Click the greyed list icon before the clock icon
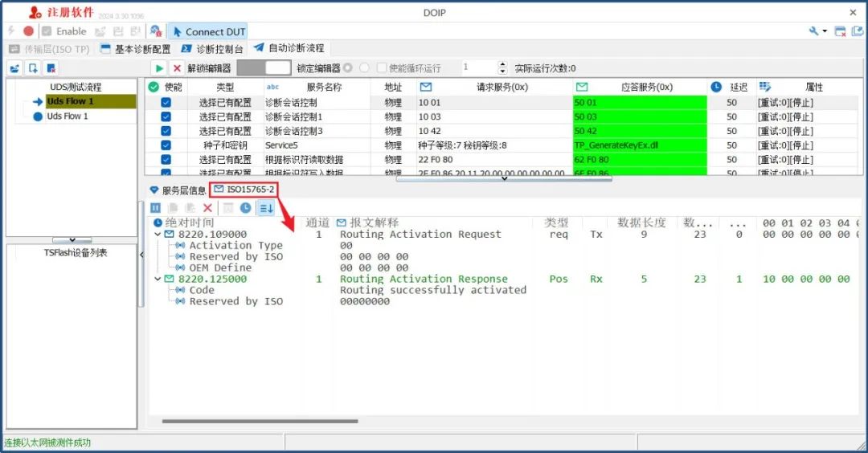This screenshot has width=868, height=453. pos(228,208)
